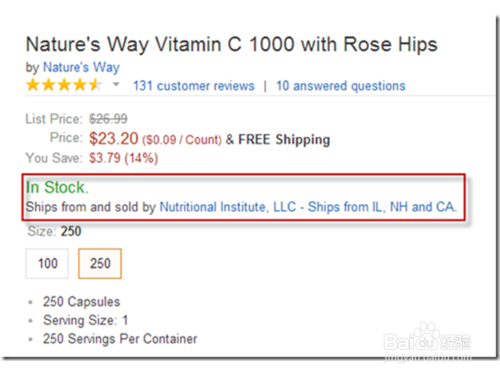Expand the rating dropdown arrow beside stars
Viewport: 500px width, 375px height.
click(116, 84)
